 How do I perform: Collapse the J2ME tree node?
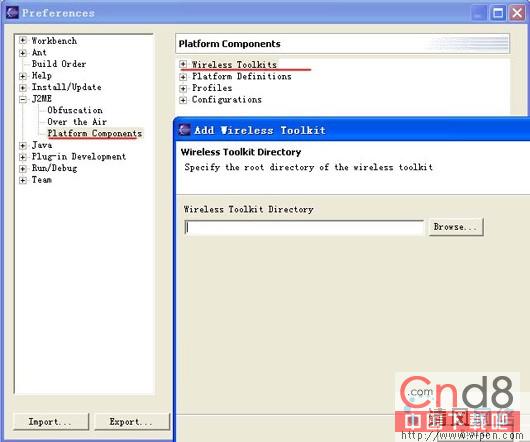(x=23, y=99)
